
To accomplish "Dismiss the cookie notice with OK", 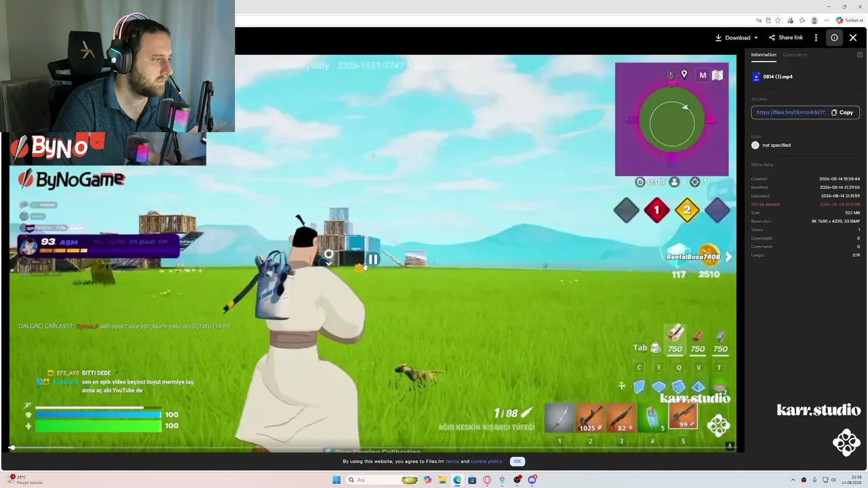I will [517, 462].
